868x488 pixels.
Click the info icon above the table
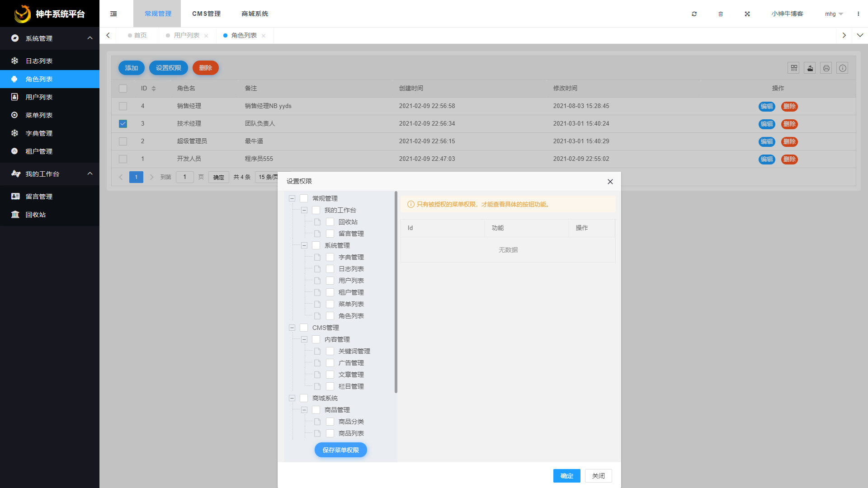[842, 68]
